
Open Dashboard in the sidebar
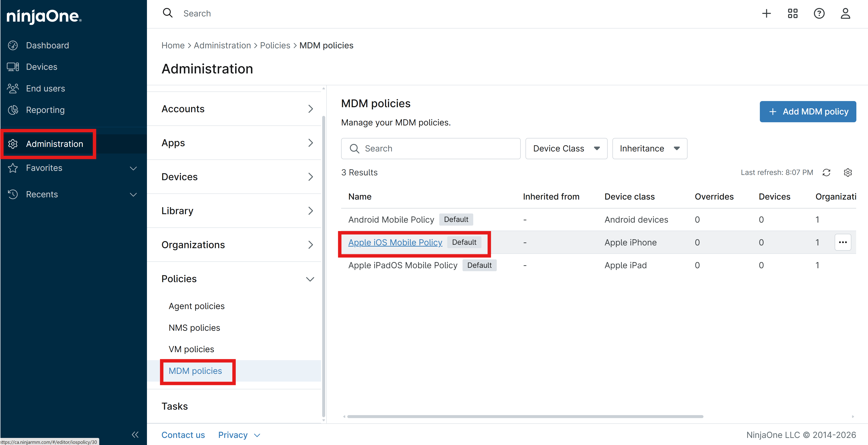(x=47, y=45)
